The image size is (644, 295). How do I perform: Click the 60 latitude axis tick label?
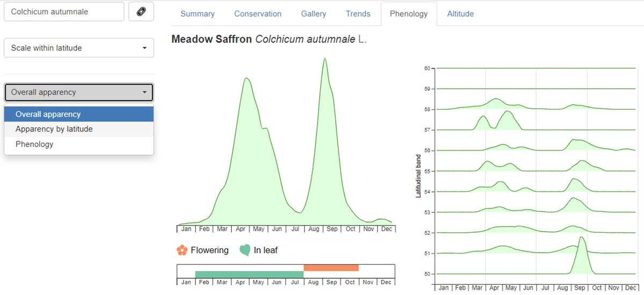pos(428,68)
